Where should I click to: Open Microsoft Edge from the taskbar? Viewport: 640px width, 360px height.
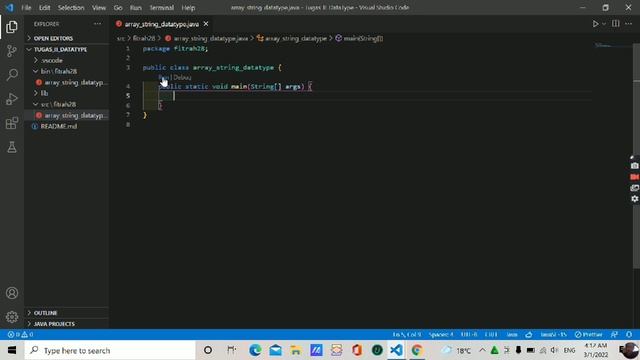255,350
